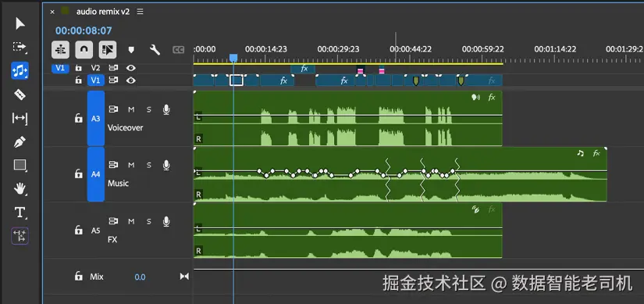This screenshot has width=644, height=304.
Task: Target the A4 Music track
Action: [x=96, y=174]
